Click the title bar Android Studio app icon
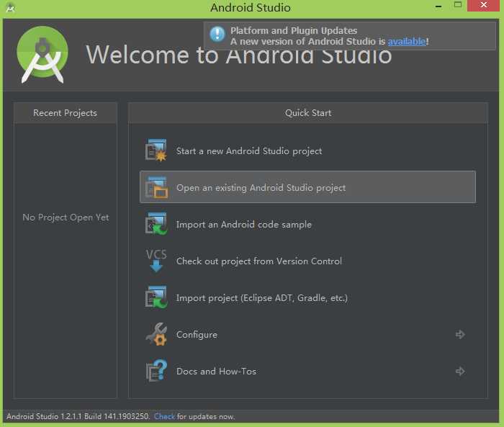504x427 pixels. 10,8
